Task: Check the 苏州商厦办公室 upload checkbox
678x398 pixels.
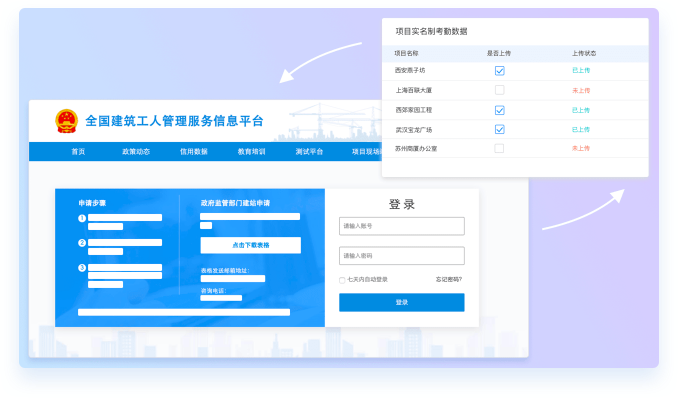Action: pos(499,148)
